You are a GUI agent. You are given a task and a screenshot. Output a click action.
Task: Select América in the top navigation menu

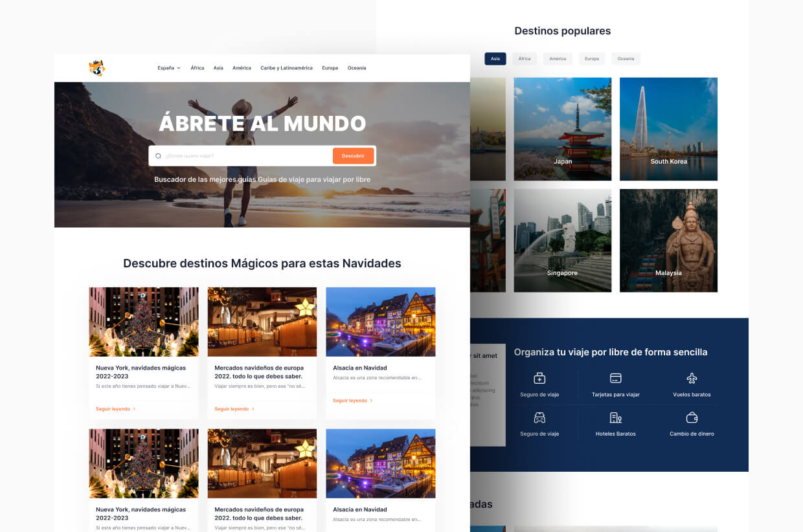point(242,68)
